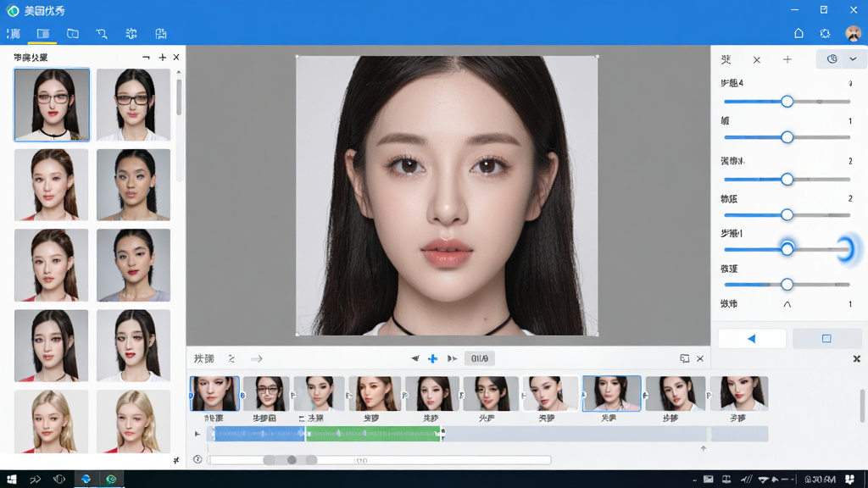Open the layout icon right of the left gear icon
868x488 pixels.
click(x=160, y=34)
